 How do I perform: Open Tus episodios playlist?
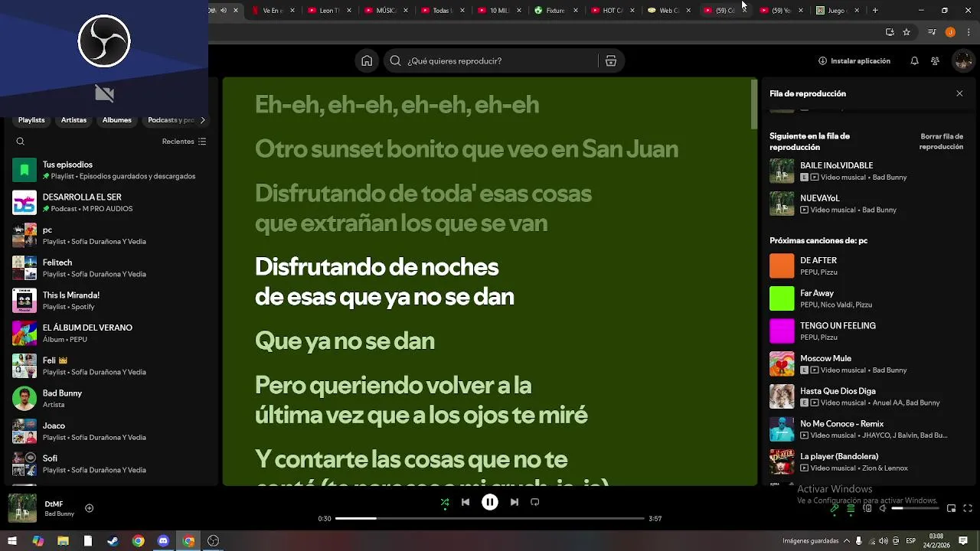[109, 170]
